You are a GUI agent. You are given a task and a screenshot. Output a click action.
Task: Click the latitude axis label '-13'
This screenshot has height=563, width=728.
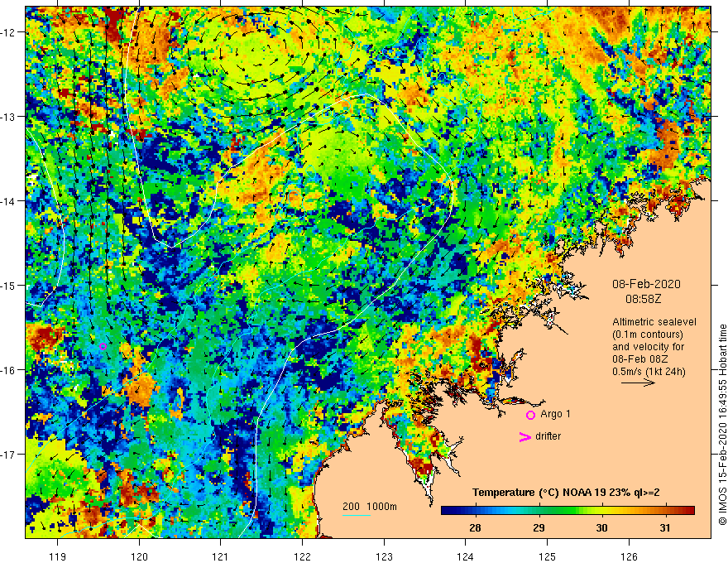pos(9,117)
